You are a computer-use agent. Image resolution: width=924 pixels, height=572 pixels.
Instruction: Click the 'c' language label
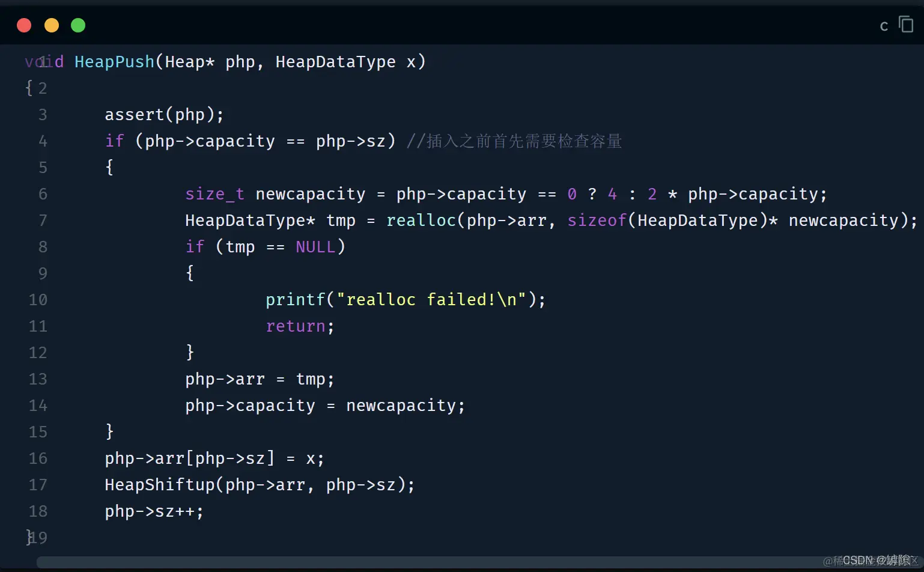884,26
